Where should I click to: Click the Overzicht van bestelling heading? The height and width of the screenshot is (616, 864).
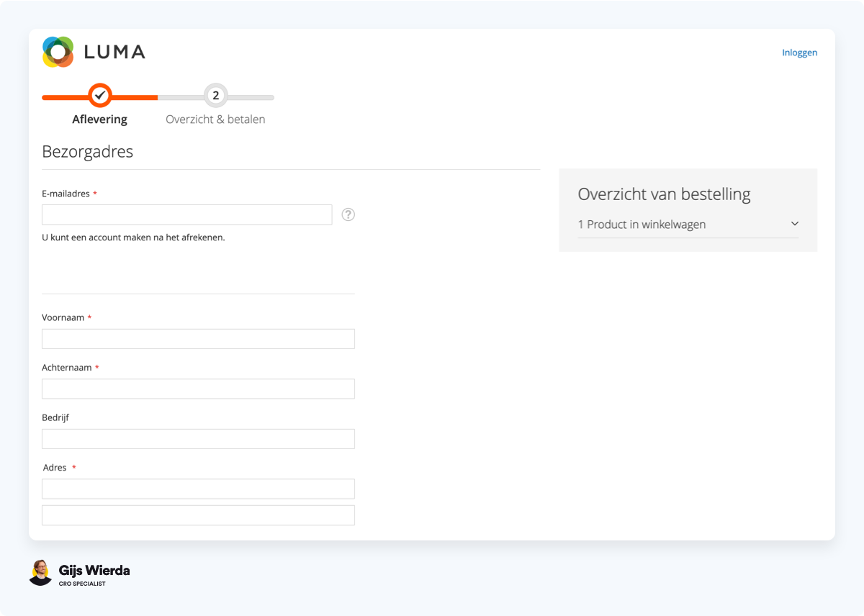pos(664,194)
